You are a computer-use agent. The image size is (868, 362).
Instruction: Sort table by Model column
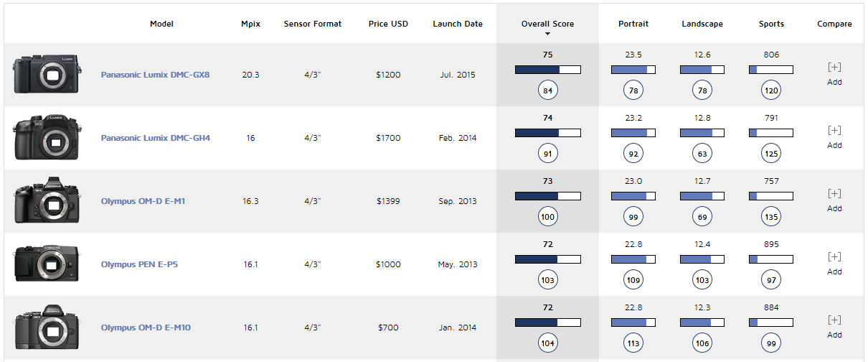click(x=161, y=24)
